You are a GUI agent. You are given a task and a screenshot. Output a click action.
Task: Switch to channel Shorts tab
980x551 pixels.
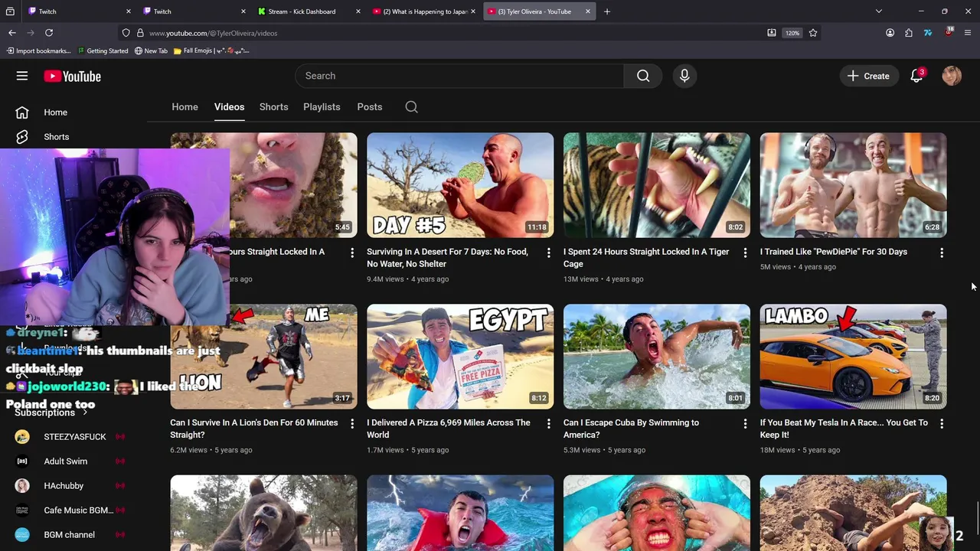(x=273, y=107)
